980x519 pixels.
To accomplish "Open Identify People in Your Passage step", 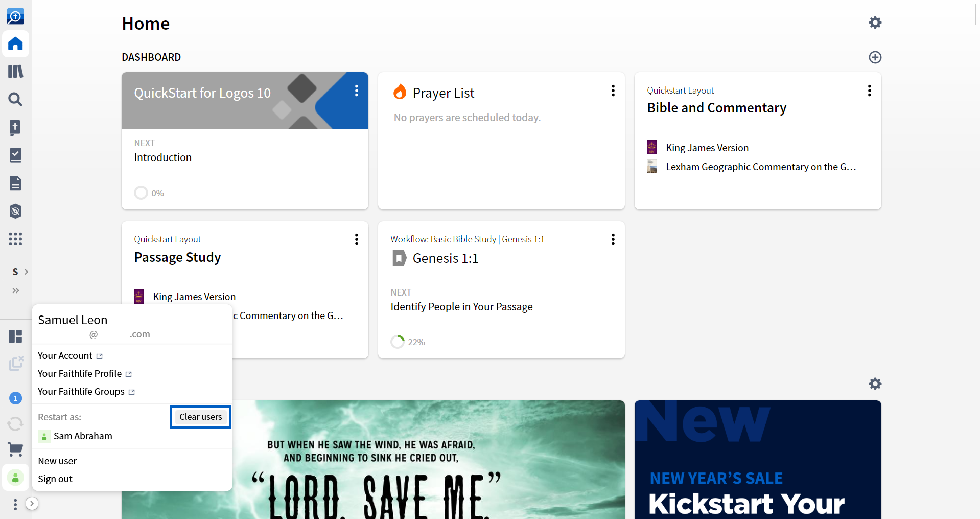I will click(x=462, y=307).
